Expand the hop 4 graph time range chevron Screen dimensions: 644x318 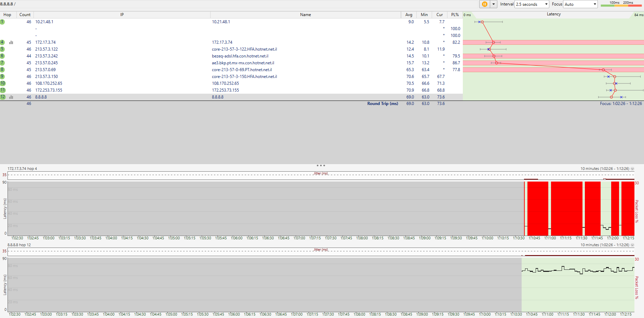pos(632,169)
